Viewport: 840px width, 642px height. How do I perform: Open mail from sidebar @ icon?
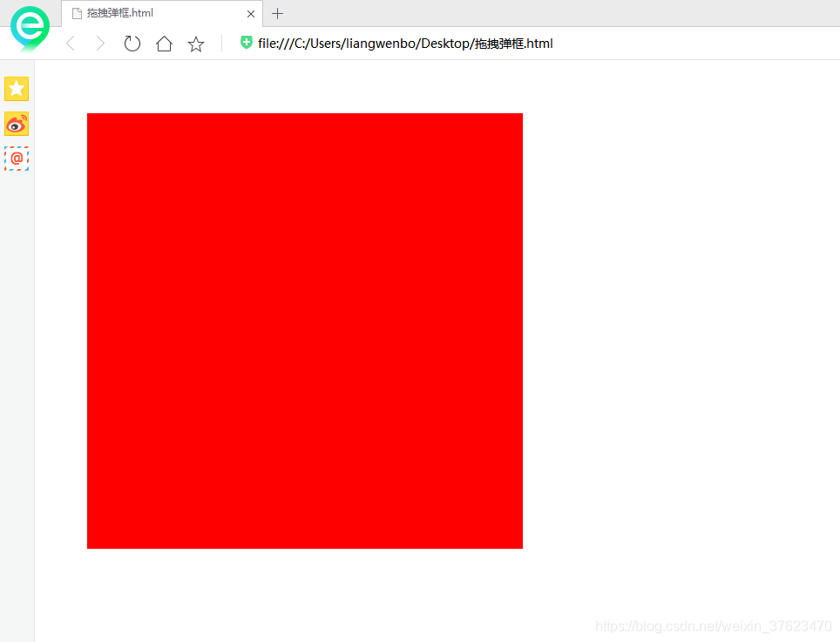(x=17, y=159)
